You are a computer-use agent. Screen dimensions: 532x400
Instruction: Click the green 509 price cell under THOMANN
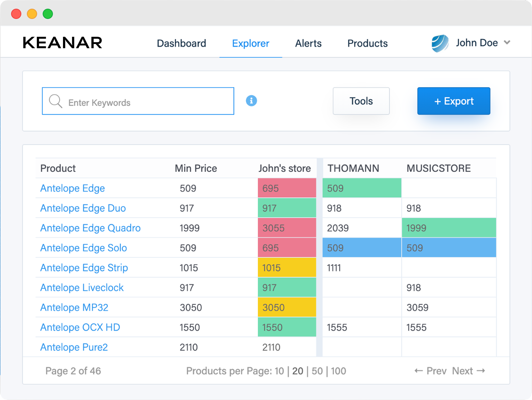coord(362,188)
